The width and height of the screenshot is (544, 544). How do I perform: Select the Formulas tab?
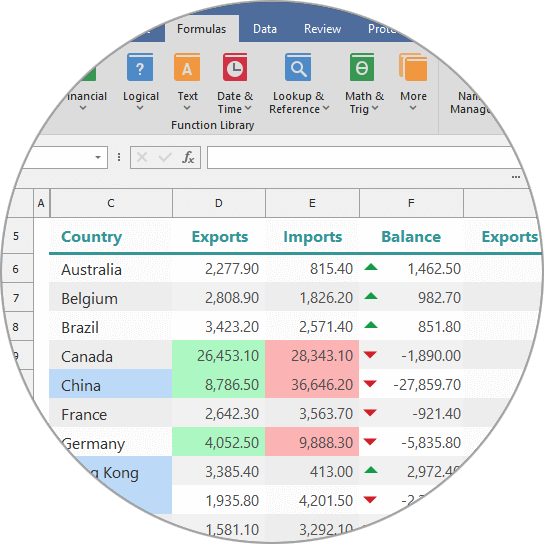(202, 29)
